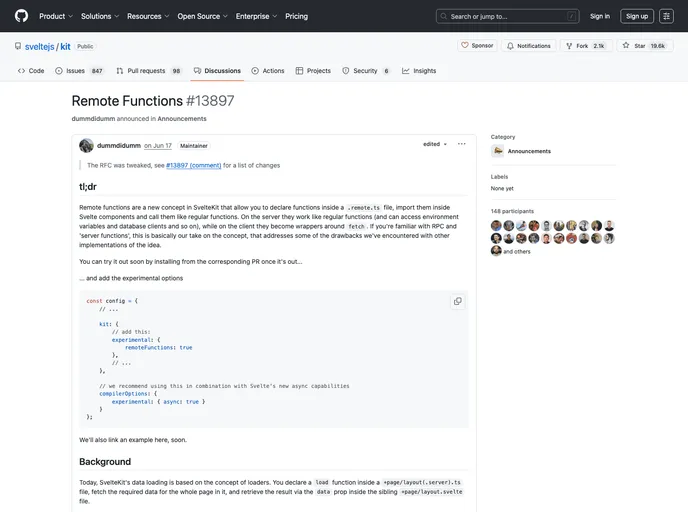The height and width of the screenshot is (512, 688).
Task: Click the 'on Jun 17' post date
Action: point(158,146)
